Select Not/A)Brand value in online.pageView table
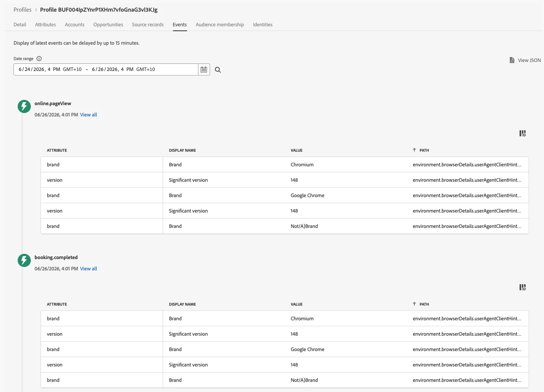The width and height of the screenshot is (544, 392). (304, 226)
